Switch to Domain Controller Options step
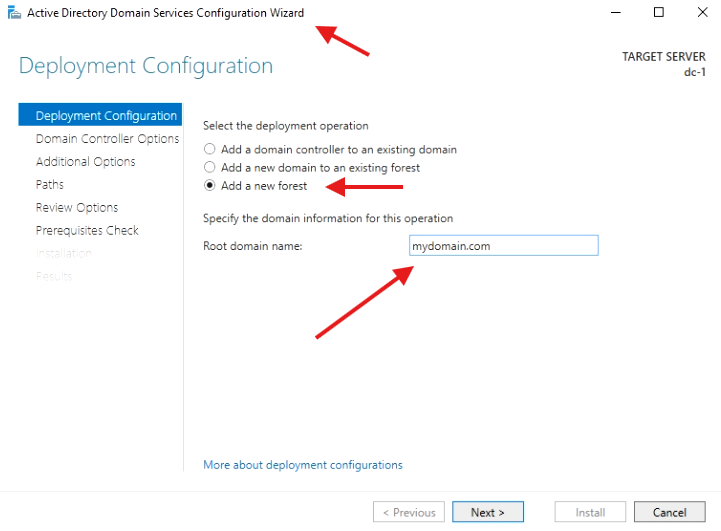This screenshot has height=531, width=721. (x=107, y=138)
